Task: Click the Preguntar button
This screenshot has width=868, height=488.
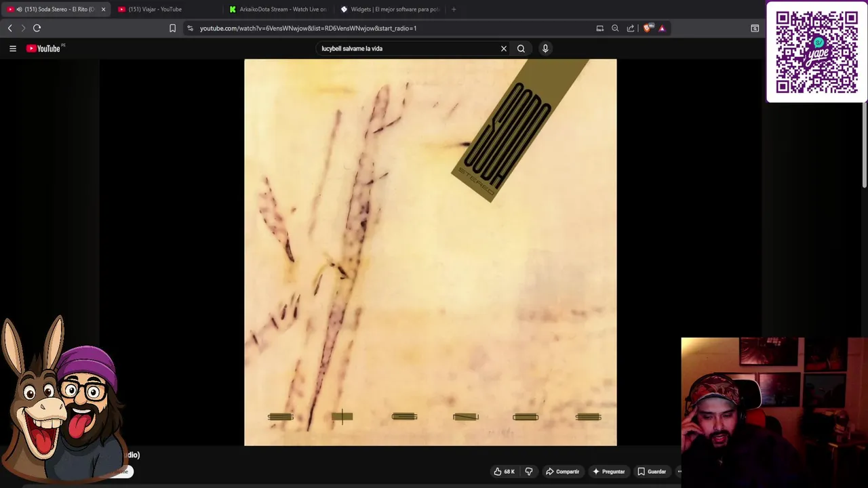Action: pos(608,472)
